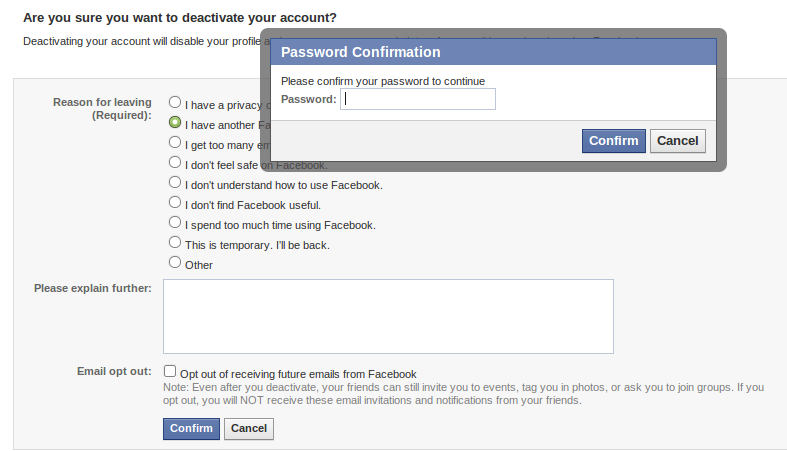Select the 'I have a privacy' concern radio option

click(175, 102)
